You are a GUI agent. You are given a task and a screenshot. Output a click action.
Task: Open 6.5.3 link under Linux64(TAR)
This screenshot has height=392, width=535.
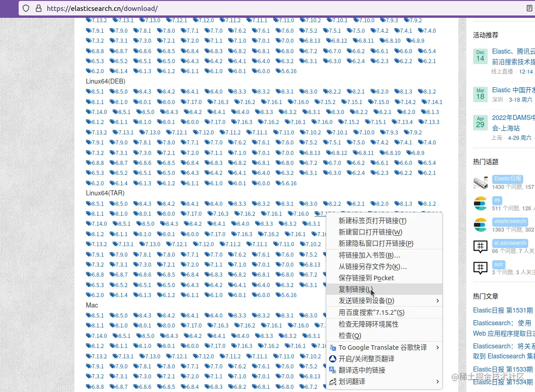pyautogui.click(x=95, y=285)
